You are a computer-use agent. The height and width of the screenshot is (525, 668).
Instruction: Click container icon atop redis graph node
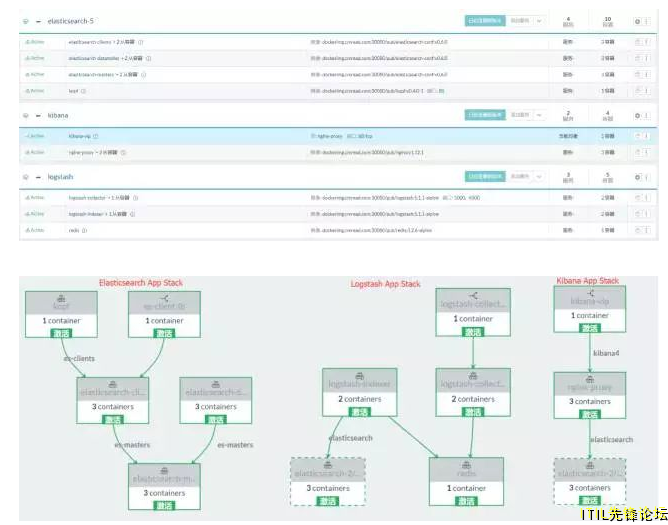click(466, 464)
